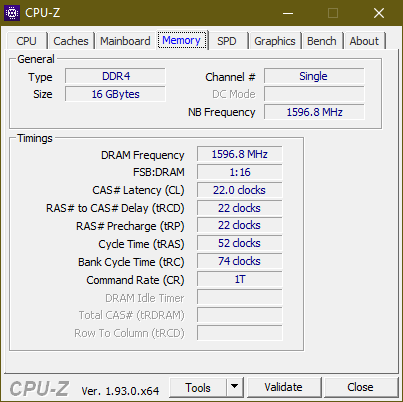Show the Graphics tab
The height and width of the screenshot is (402, 403).
click(275, 41)
